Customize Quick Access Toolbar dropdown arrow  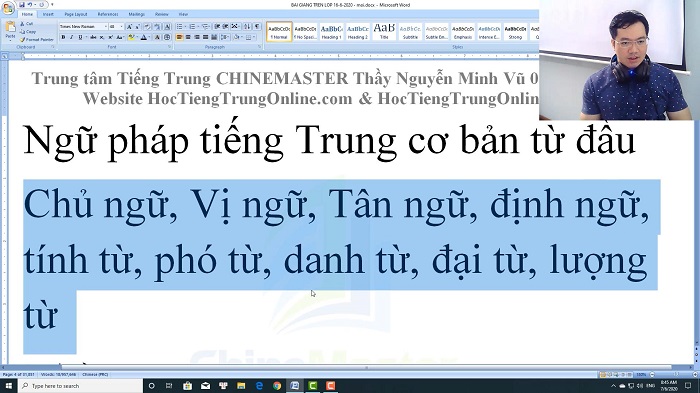coord(52,5)
